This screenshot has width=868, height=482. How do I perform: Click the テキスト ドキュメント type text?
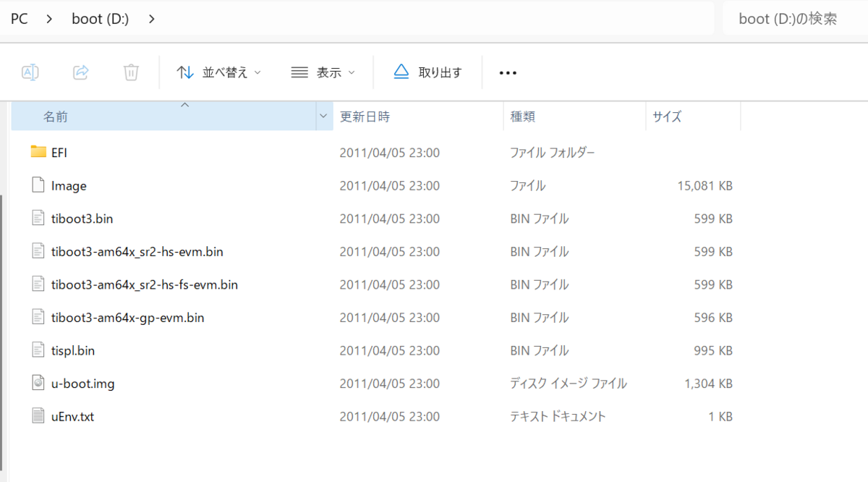(558, 417)
